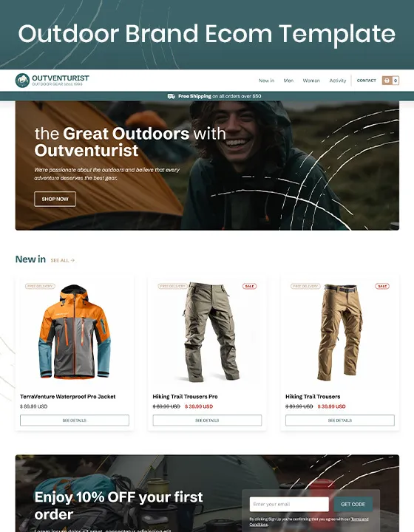Open the New in menu item
The width and height of the screenshot is (414, 532).
click(x=266, y=81)
